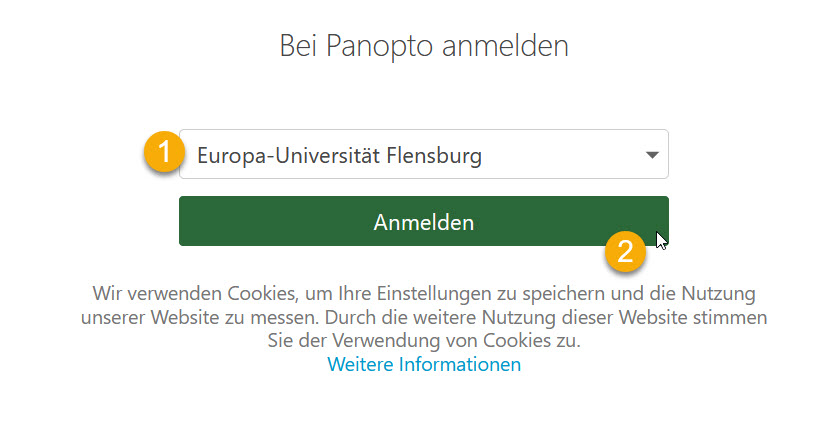Click the annotation marker beside the dropdown

click(163, 154)
